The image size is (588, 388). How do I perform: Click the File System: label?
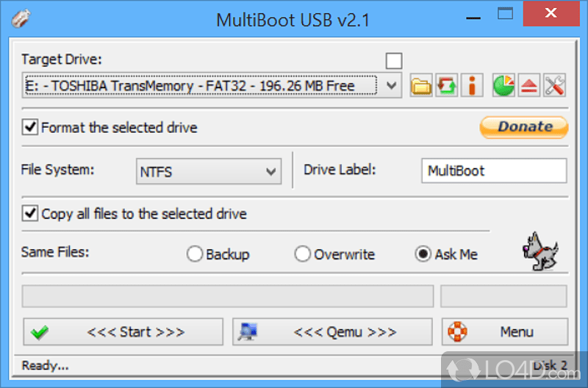coord(57,170)
